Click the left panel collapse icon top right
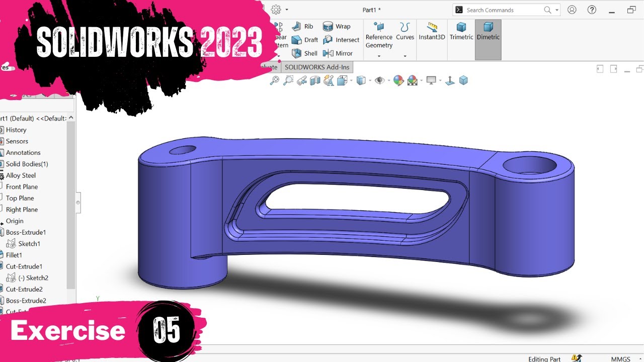 pyautogui.click(x=600, y=69)
